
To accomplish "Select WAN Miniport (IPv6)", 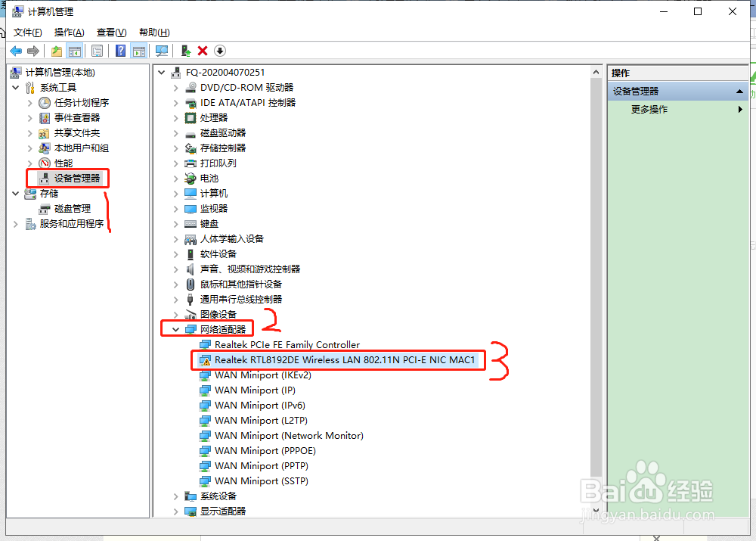I will 260,406.
